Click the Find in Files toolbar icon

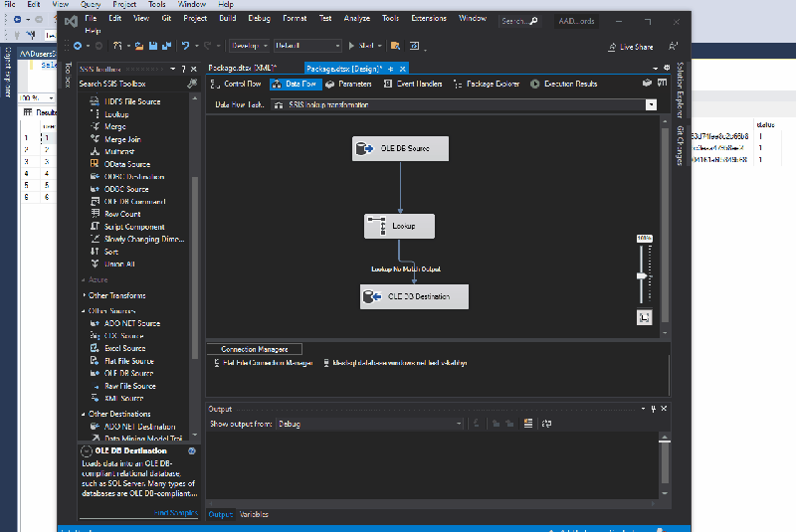click(395, 46)
